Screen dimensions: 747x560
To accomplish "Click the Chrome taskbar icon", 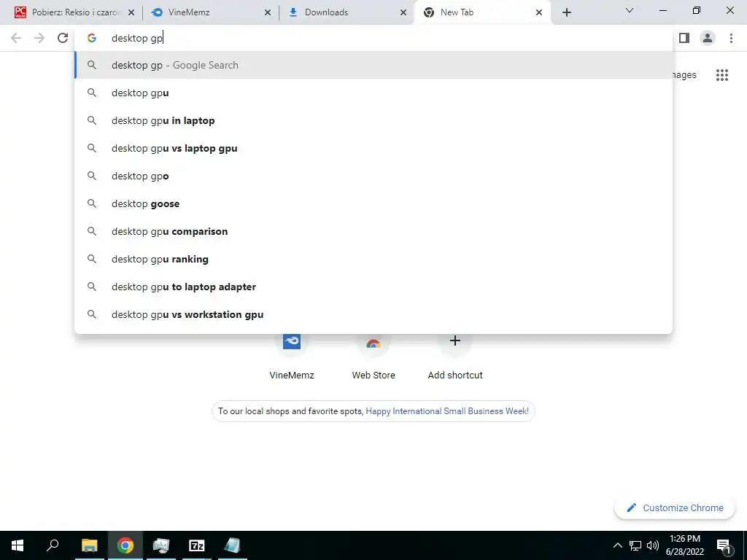I will (x=125, y=545).
